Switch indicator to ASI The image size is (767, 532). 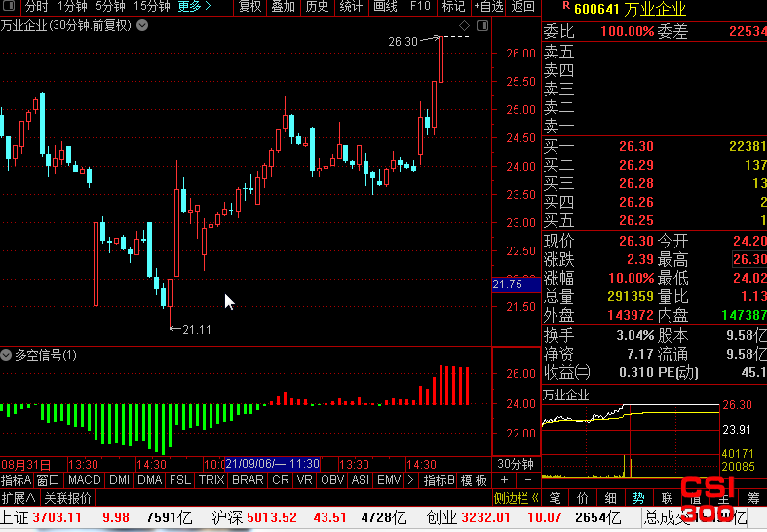(x=361, y=480)
